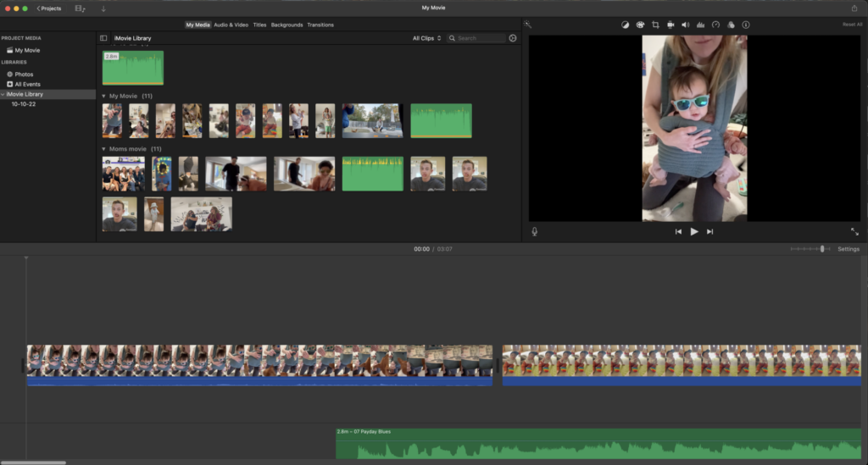The image size is (868, 465).
Task: Select the second video clip in timeline
Action: tap(682, 365)
